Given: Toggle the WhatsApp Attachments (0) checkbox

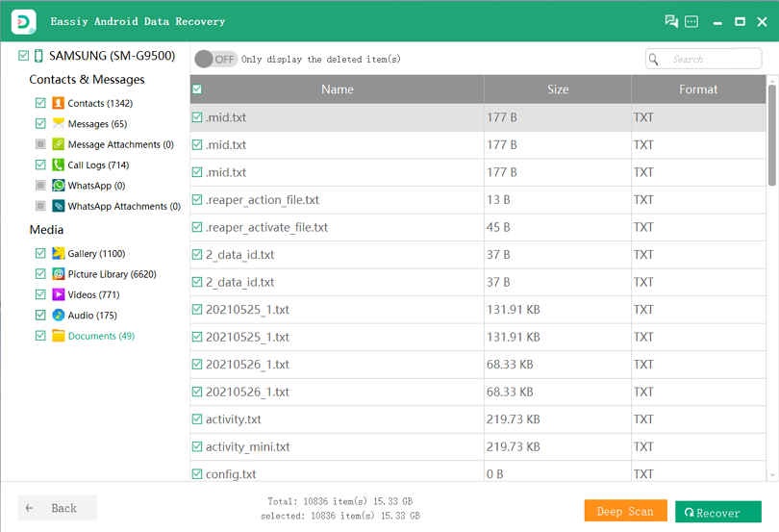Looking at the screenshot, I should click(x=40, y=206).
